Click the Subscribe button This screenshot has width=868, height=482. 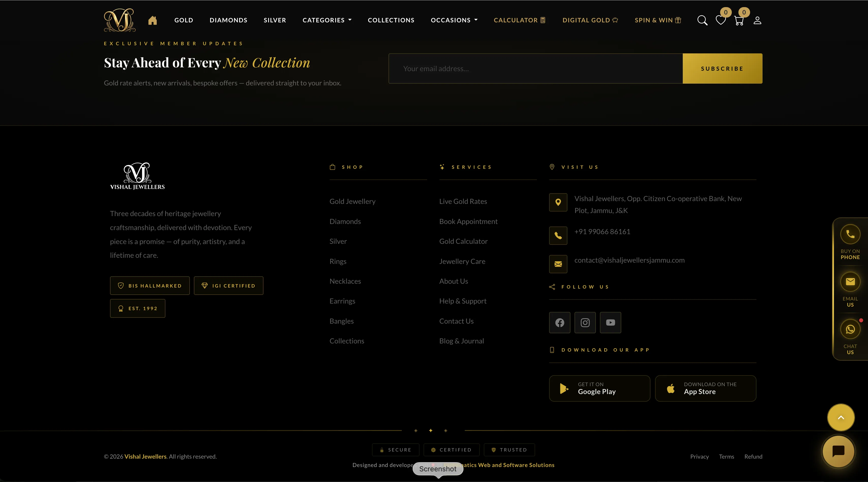(722, 68)
